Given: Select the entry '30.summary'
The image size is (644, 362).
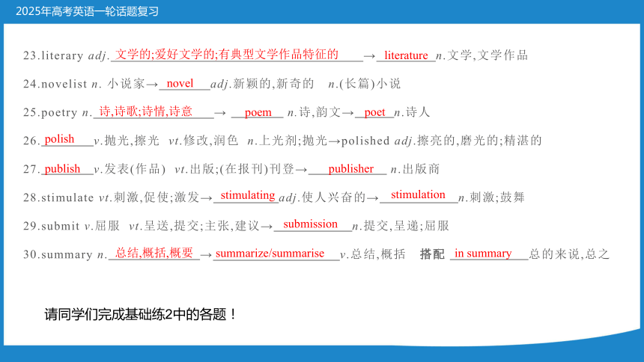Looking at the screenshot, I should pos(58,254).
